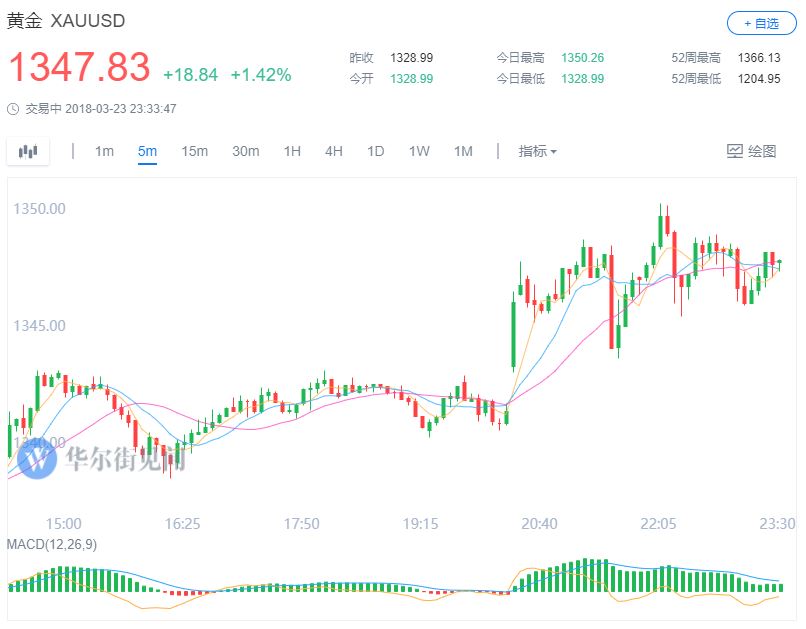
Task: Open the candlestick chart type icon
Action: (28, 152)
